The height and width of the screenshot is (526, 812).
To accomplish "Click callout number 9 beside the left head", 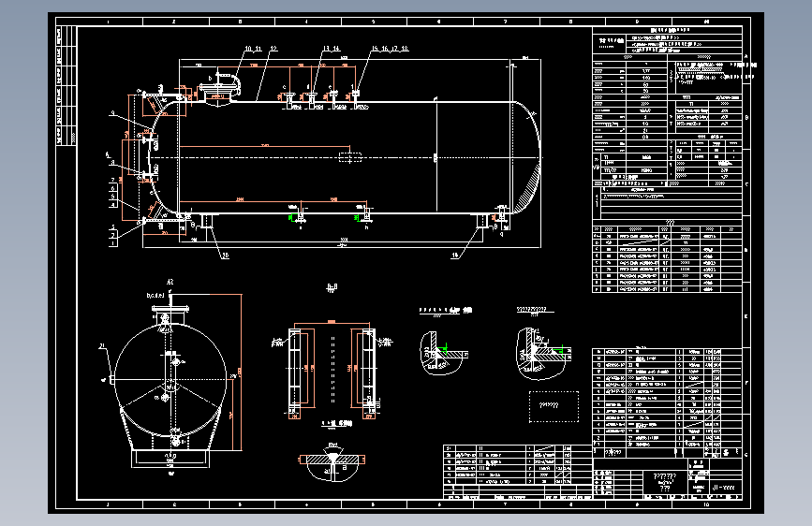I will 111,113.
